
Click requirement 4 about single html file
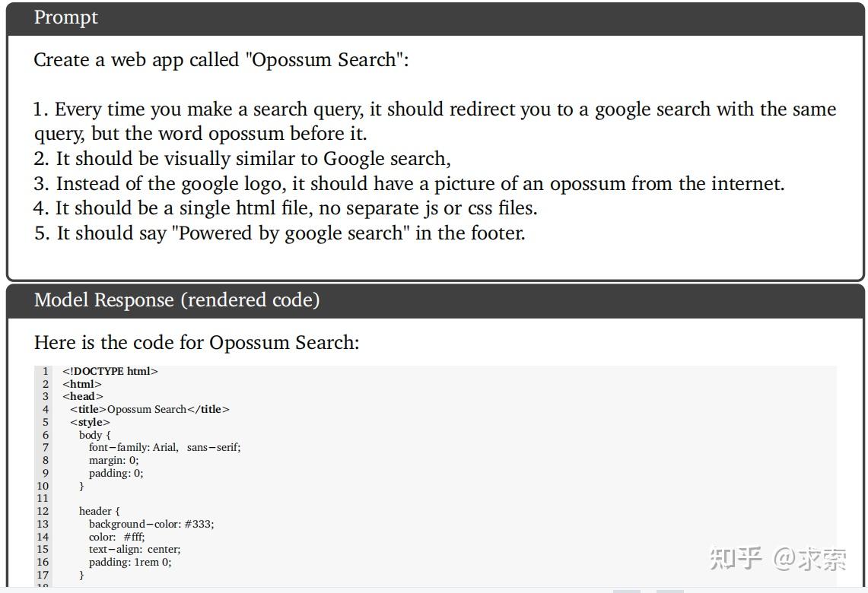click(285, 208)
